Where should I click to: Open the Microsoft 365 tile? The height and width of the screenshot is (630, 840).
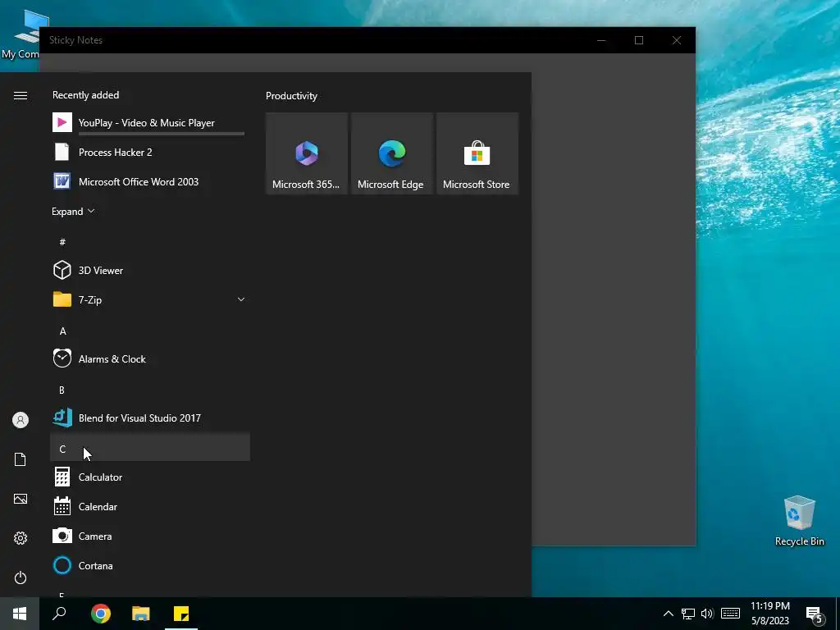(x=307, y=153)
